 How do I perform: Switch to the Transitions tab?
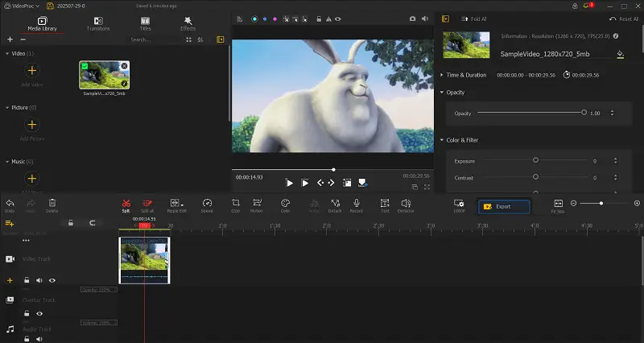(98, 23)
